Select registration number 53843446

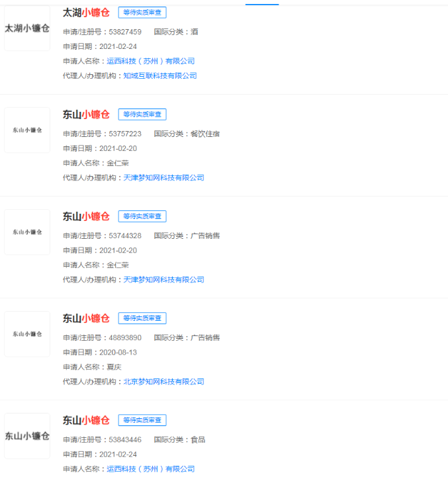(125, 440)
